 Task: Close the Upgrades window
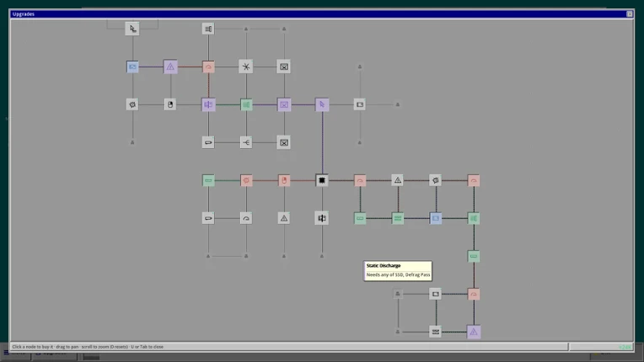pos(629,14)
